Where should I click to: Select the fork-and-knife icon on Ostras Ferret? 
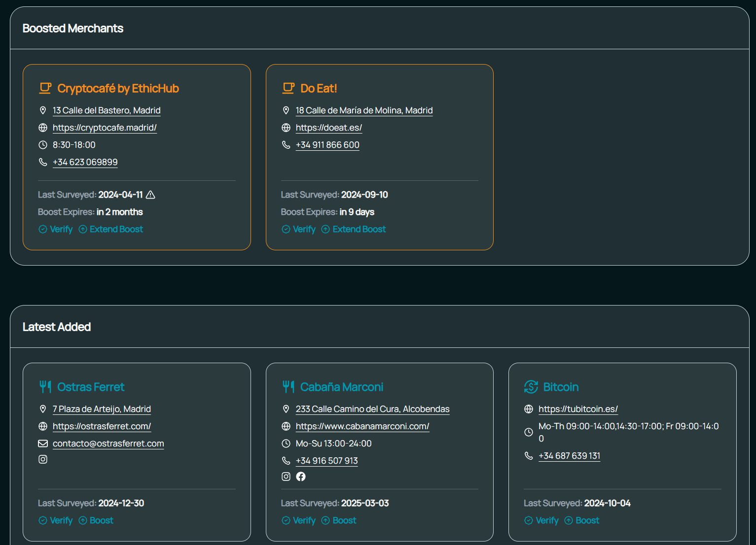(45, 387)
